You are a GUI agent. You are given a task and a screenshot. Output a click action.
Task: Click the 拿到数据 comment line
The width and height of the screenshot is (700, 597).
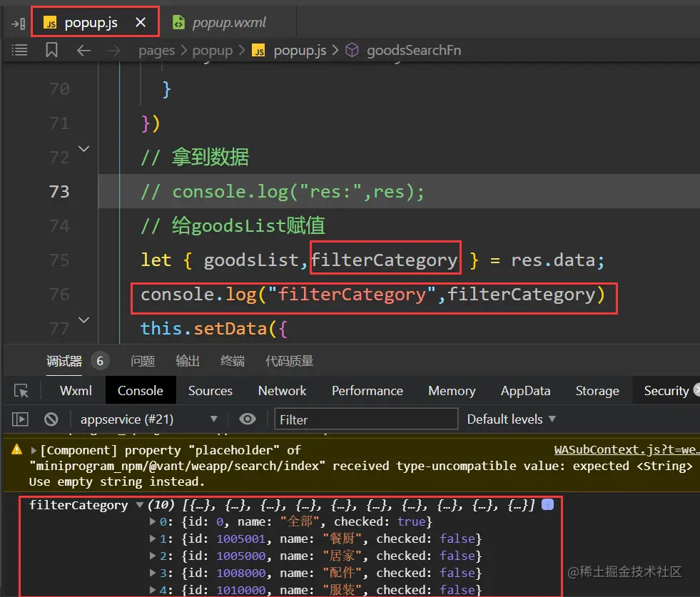[195, 157]
